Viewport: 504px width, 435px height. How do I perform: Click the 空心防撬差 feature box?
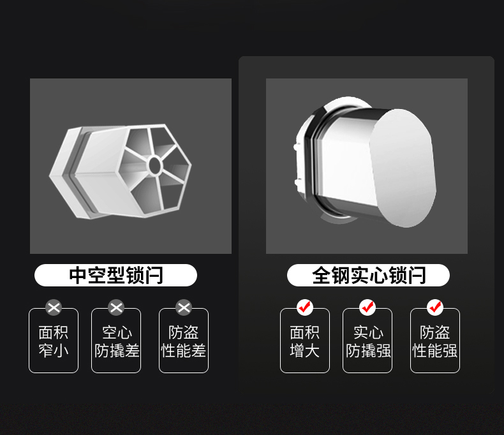[x=116, y=341]
